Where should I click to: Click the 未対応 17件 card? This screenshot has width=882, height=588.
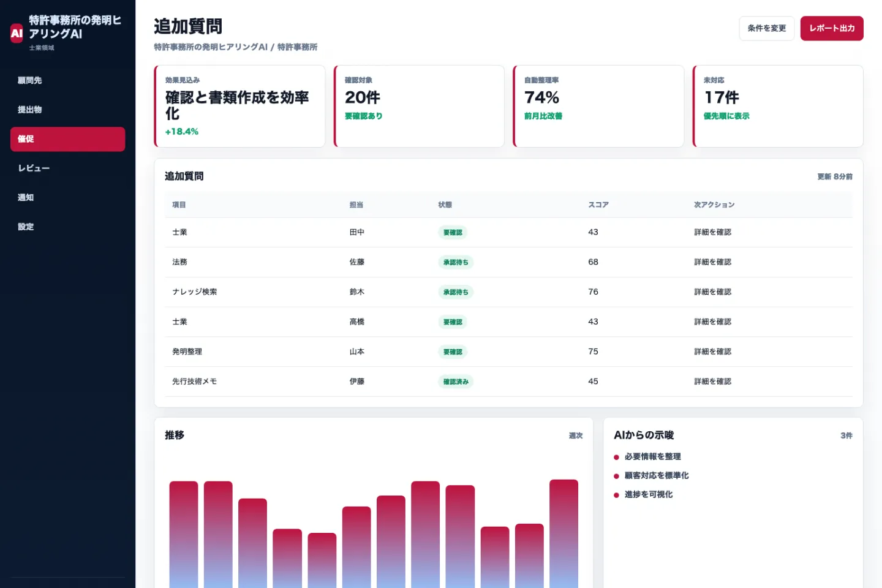tap(778, 106)
